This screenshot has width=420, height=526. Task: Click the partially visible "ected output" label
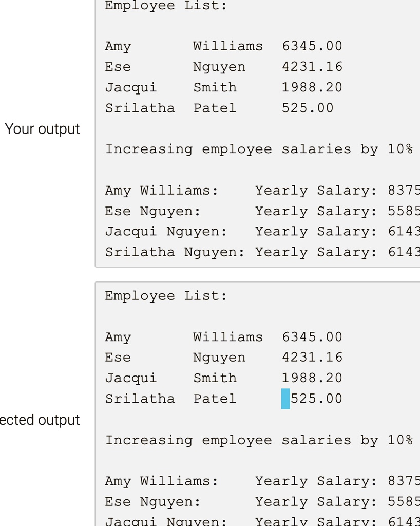[x=40, y=420]
